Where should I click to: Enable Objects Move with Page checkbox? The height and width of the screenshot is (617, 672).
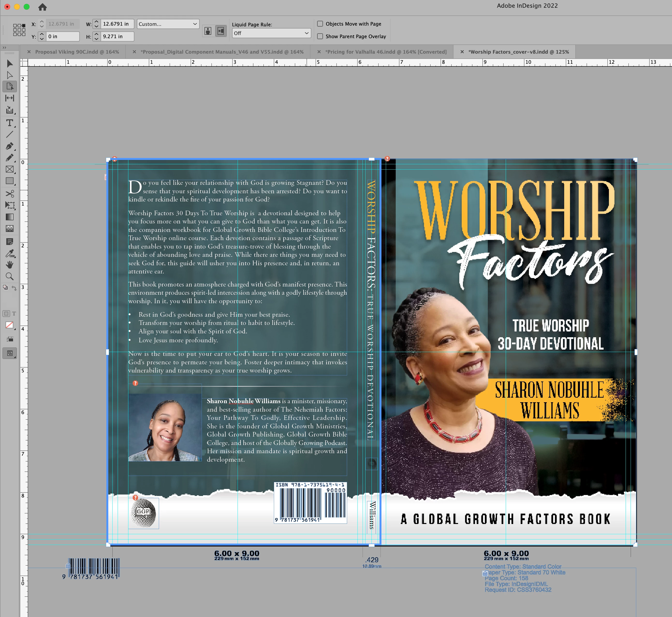click(x=320, y=24)
